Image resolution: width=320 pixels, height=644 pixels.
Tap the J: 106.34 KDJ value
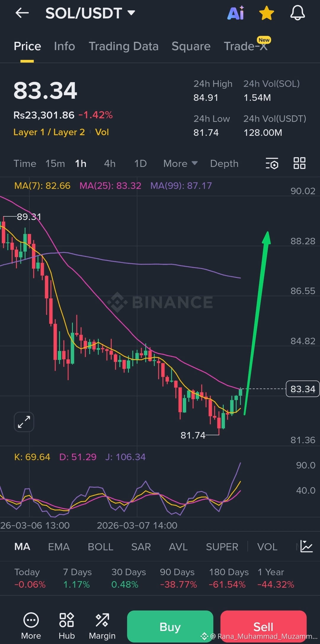pyautogui.click(x=126, y=457)
